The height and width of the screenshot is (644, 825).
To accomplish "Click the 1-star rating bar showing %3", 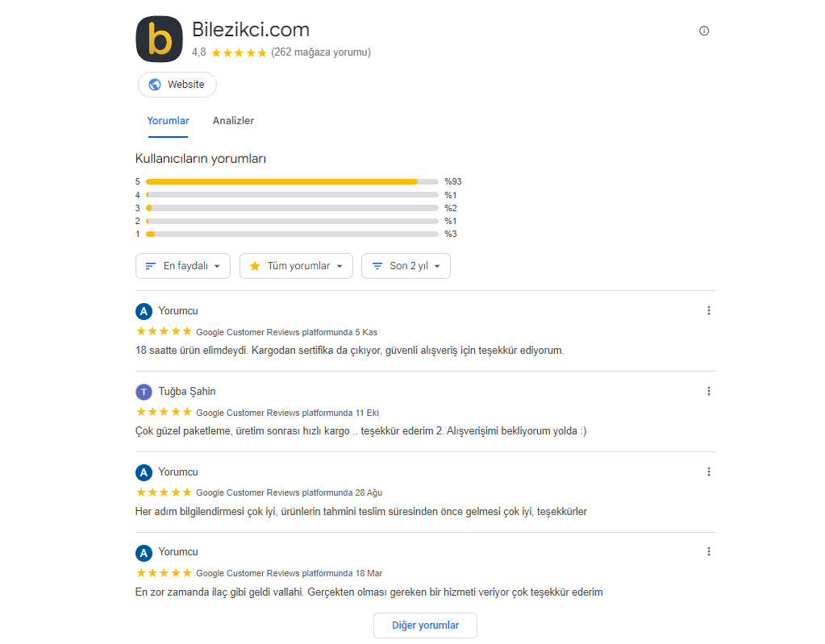I will (292, 234).
